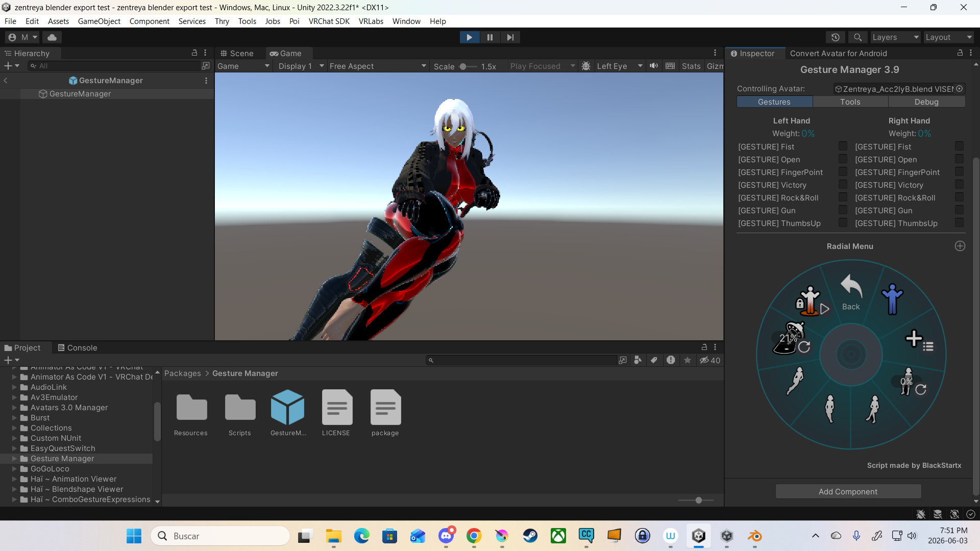Image resolution: width=980 pixels, height=551 pixels.
Task: Switch to the Console tab
Action: point(78,348)
